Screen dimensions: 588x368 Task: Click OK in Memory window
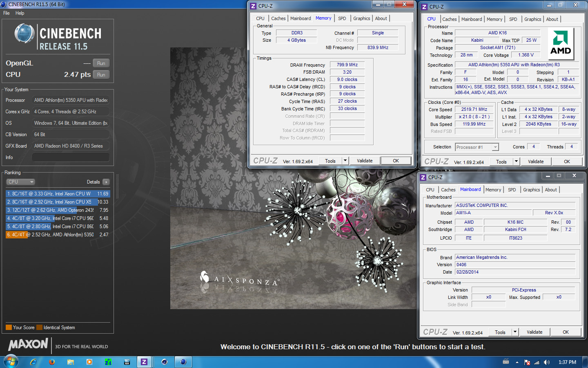click(x=396, y=161)
